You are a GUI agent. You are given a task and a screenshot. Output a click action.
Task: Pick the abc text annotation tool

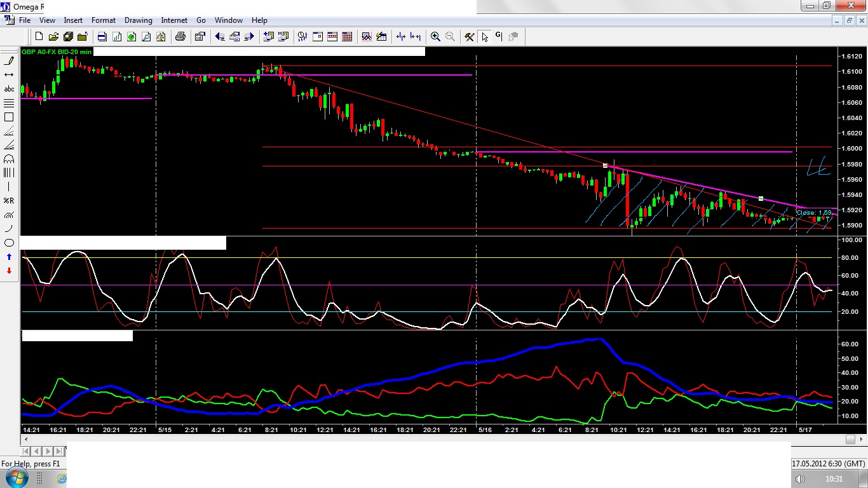pos(9,89)
